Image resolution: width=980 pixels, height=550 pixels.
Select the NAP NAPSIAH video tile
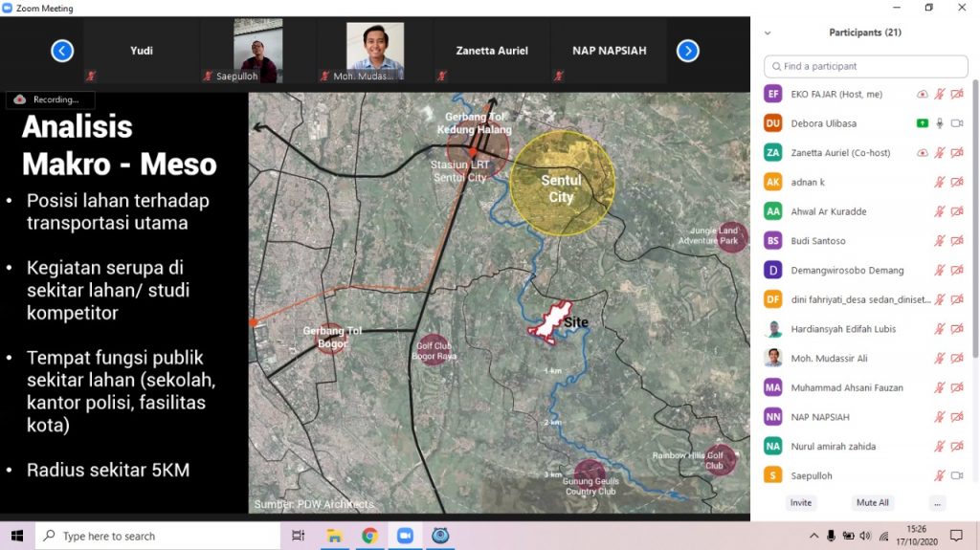pyautogui.click(x=609, y=51)
